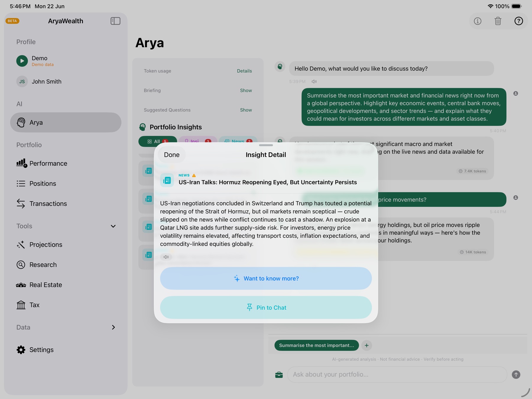
Task: Click the 14K tokens badge
Action: tap(473, 252)
